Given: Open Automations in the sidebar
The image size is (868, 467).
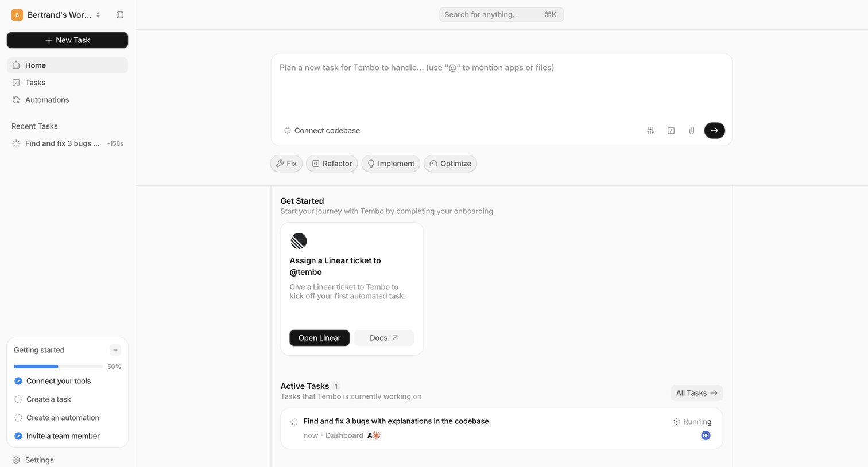Looking at the screenshot, I should (x=67, y=100).
